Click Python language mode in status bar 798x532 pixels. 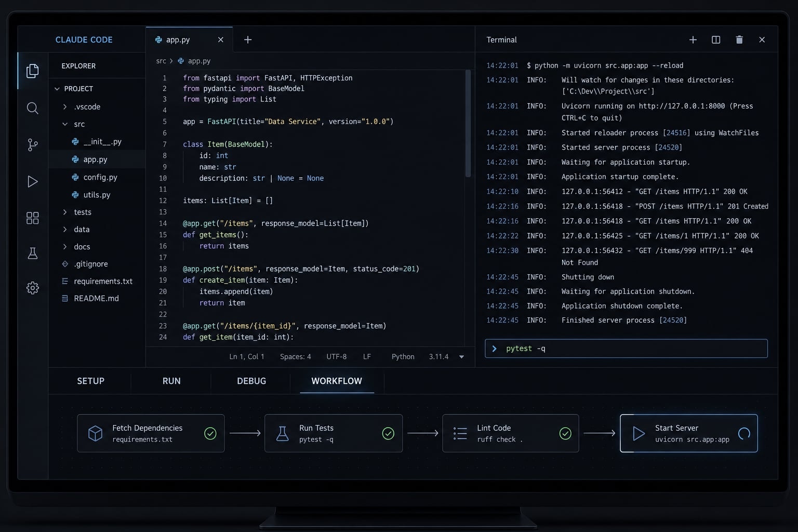[x=403, y=357]
